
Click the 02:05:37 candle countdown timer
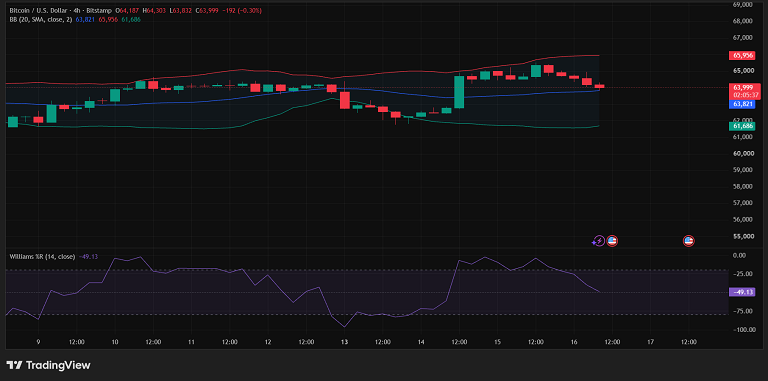click(744, 95)
